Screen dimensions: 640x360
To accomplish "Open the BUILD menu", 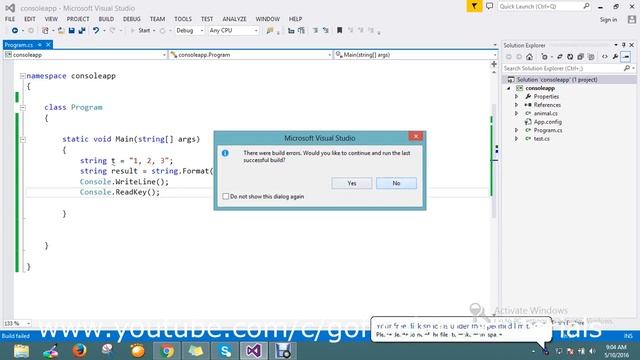I will coord(106,19).
